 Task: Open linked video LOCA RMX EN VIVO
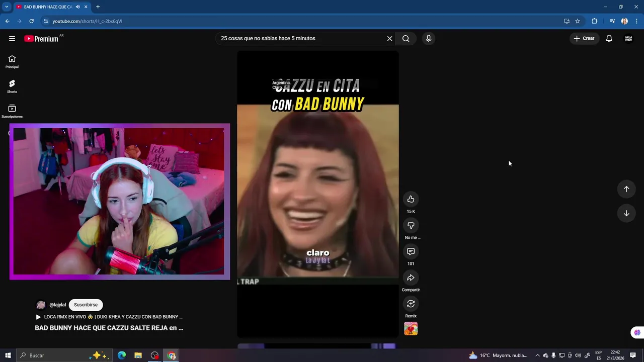(109, 317)
